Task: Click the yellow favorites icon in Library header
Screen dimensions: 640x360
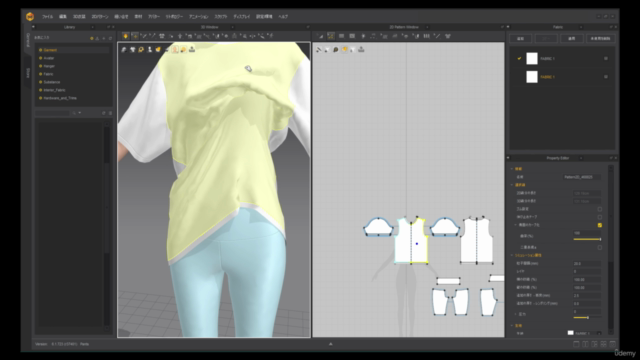Action: coord(91,38)
